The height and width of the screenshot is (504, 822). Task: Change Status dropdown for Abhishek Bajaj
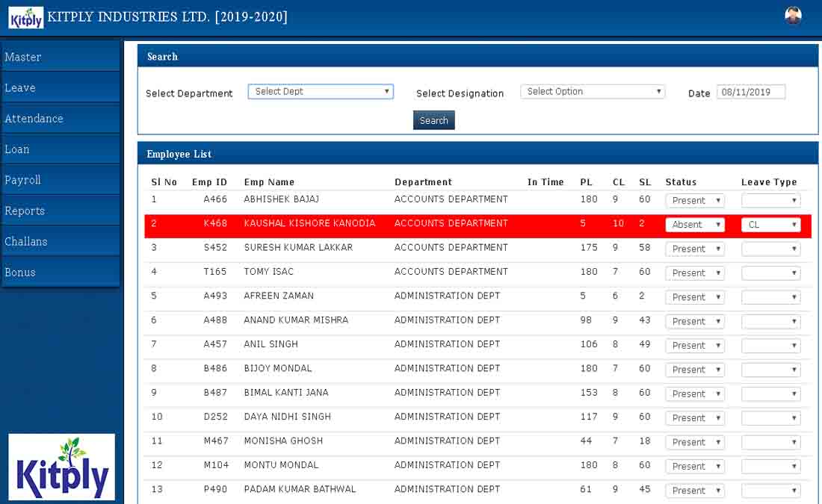click(695, 201)
